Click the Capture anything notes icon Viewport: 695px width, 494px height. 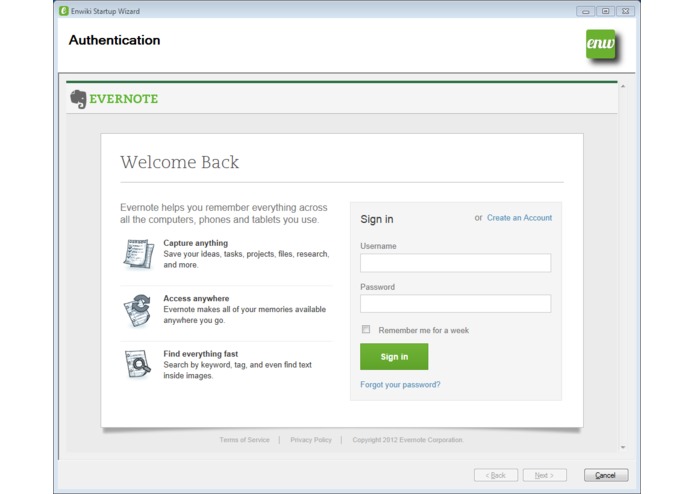[139, 254]
